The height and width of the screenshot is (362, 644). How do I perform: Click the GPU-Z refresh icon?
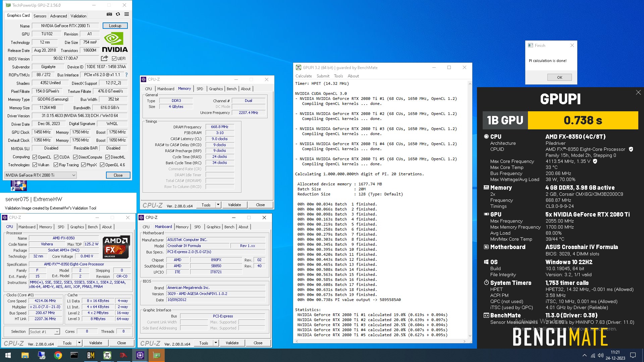pos(118,14)
